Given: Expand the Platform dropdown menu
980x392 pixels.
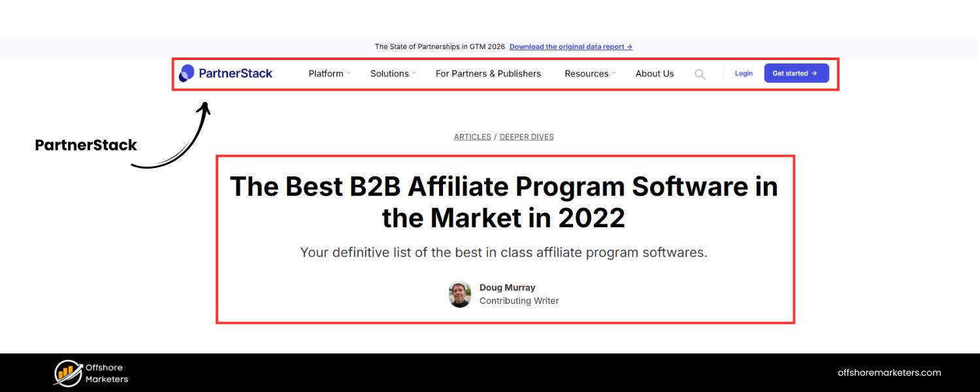Looking at the screenshot, I should pyautogui.click(x=326, y=74).
